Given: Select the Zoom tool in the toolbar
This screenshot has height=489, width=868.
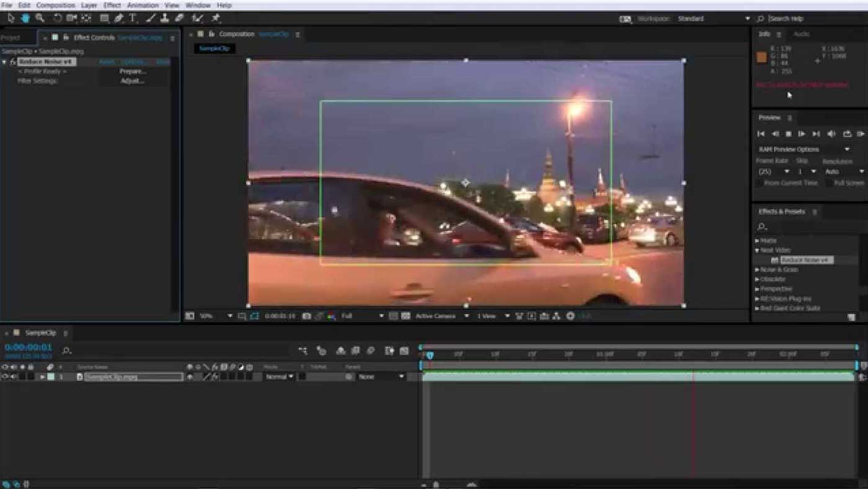Looking at the screenshot, I should [40, 18].
